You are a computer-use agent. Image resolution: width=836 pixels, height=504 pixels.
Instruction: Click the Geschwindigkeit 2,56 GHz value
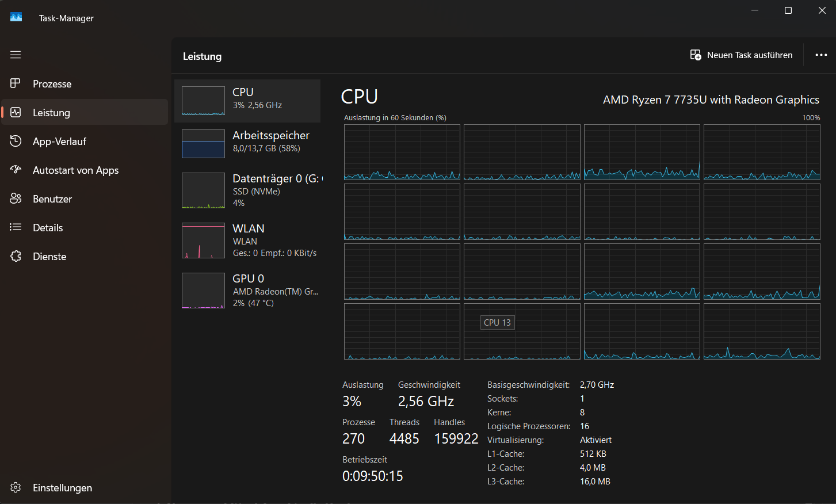point(426,402)
